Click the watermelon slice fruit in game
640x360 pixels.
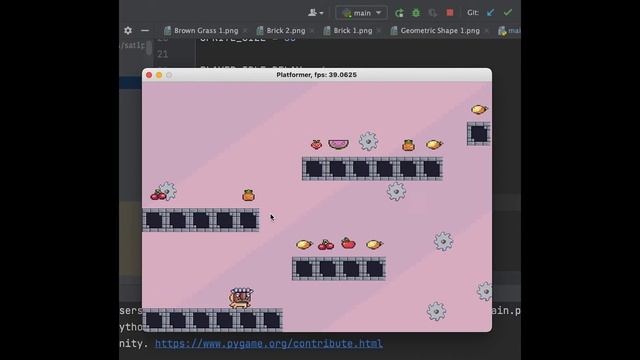pyautogui.click(x=338, y=144)
